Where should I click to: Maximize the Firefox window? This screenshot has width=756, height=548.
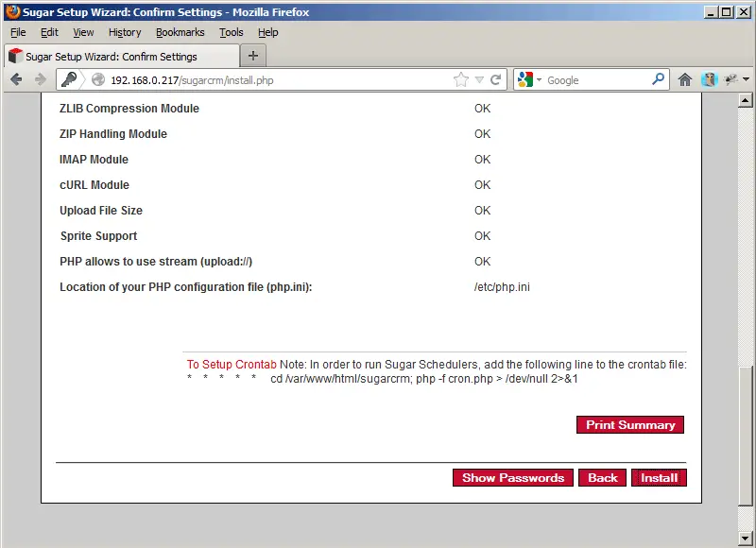pos(727,12)
